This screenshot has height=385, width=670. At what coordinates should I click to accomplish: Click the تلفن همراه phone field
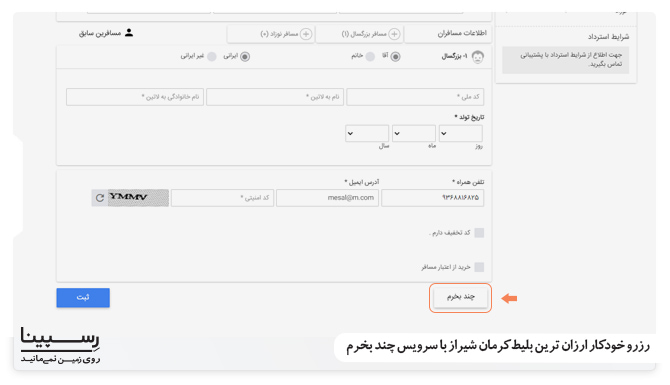click(432, 198)
